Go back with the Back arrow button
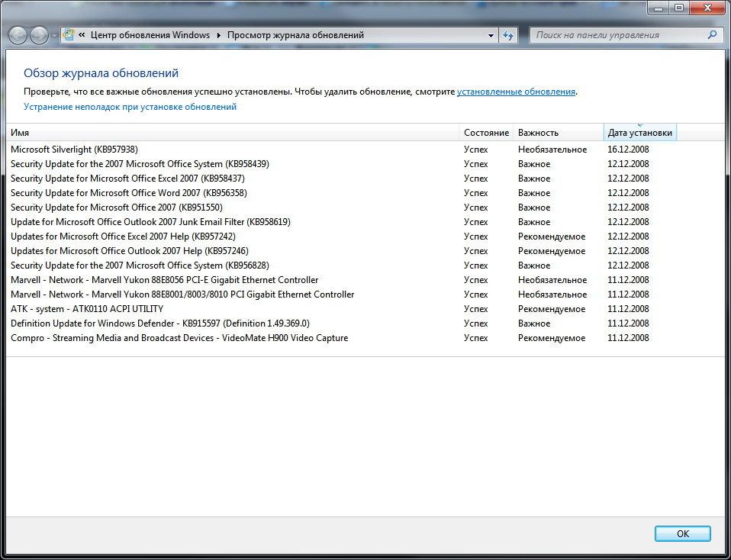Viewport: 731px width, 560px height. click(x=18, y=35)
